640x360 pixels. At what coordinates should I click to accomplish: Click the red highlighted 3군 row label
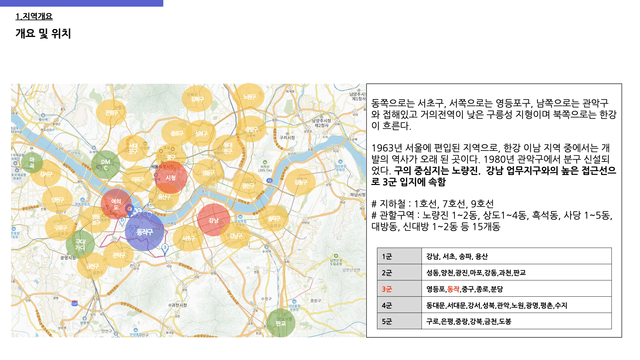pyautogui.click(x=387, y=289)
